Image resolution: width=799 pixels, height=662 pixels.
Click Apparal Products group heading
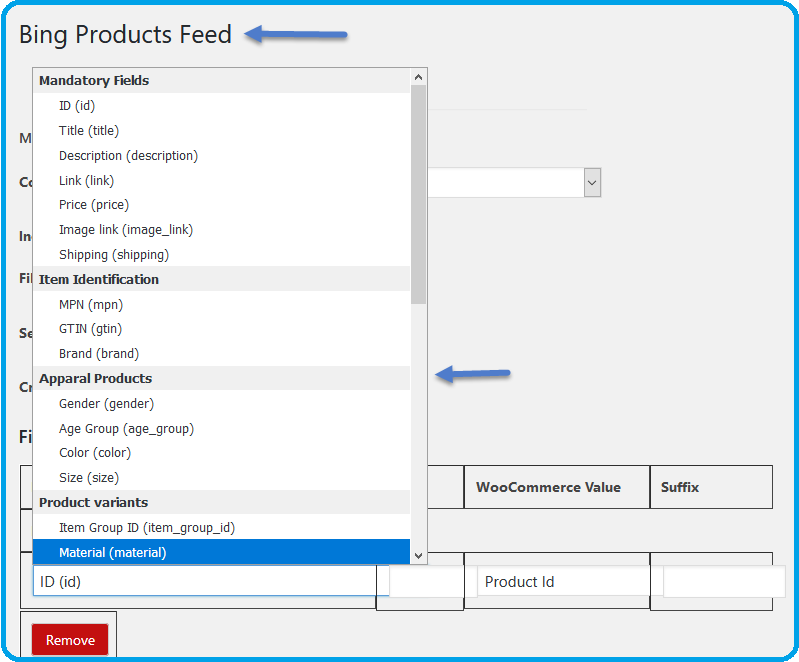tap(221, 379)
